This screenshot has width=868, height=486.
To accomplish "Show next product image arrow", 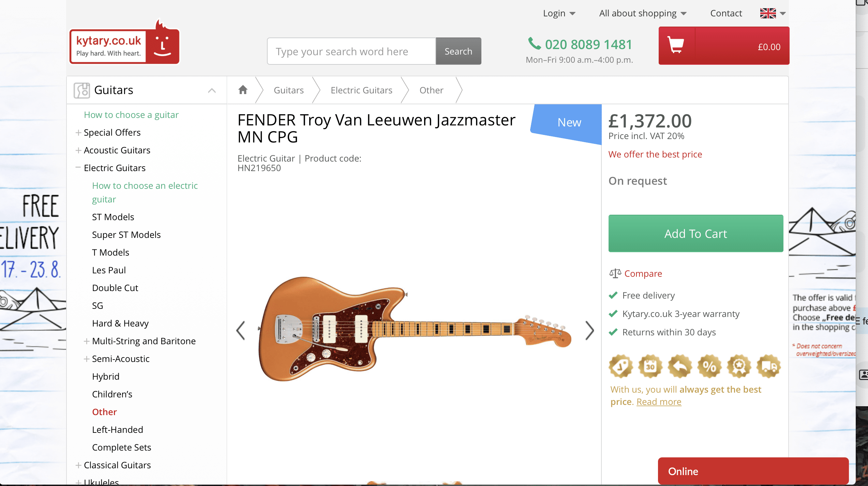I will coord(589,331).
